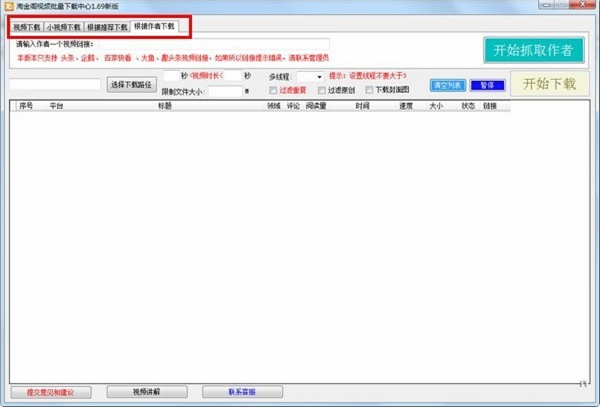Viewport: 600px width, 407px height.
Task: Select the 根据推荐下载 tab
Action: click(107, 27)
